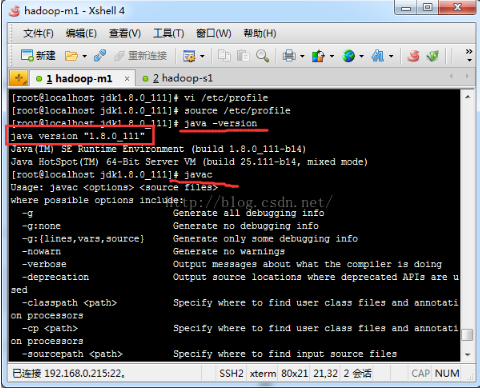Minimize the Xshell window
This screenshot has height=392, width=480.
point(406,7)
